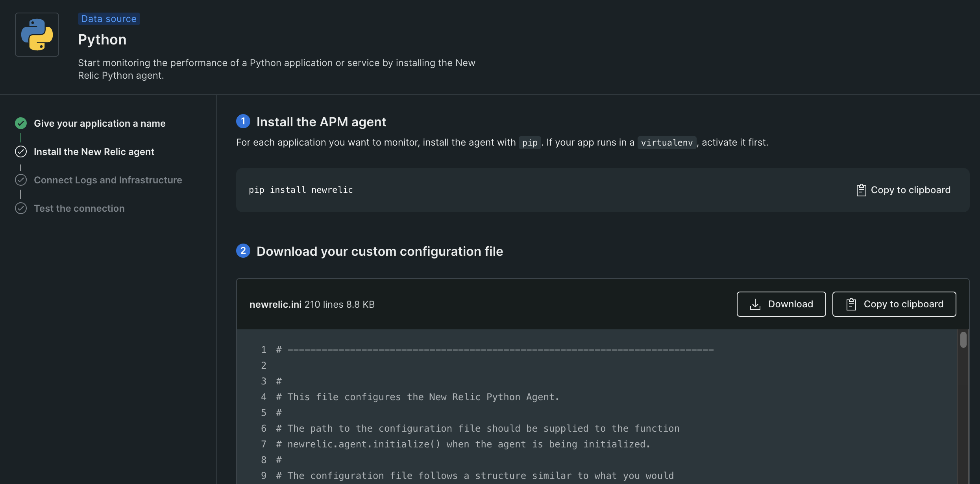980x484 pixels.
Task: Select Install the New Relic agent step
Action: point(94,151)
